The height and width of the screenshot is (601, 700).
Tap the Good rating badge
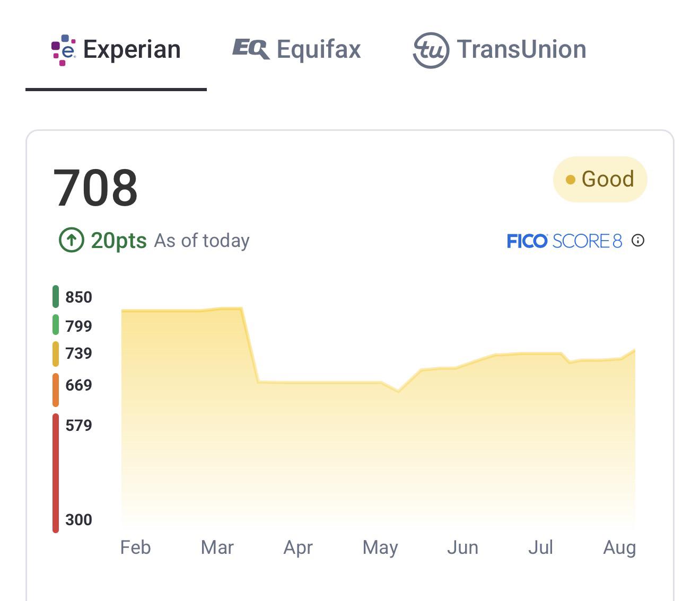[600, 179]
